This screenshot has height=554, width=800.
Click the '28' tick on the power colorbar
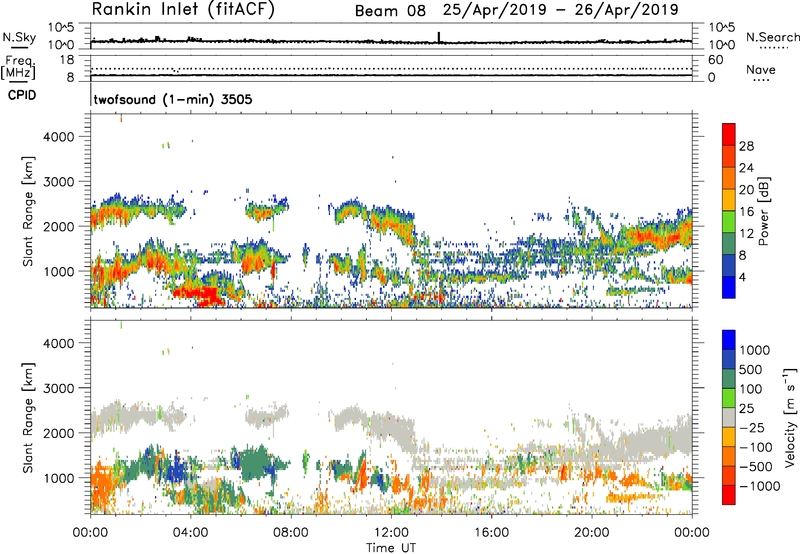click(746, 146)
